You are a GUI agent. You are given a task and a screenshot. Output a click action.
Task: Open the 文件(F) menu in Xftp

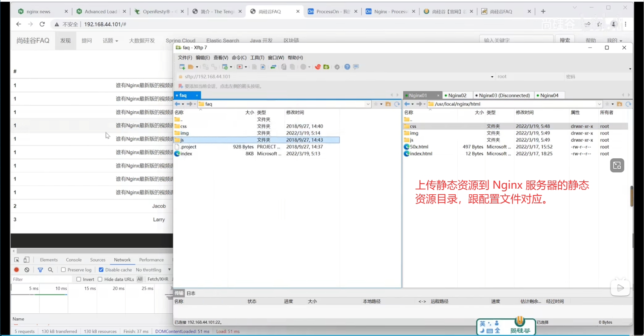click(x=185, y=58)
